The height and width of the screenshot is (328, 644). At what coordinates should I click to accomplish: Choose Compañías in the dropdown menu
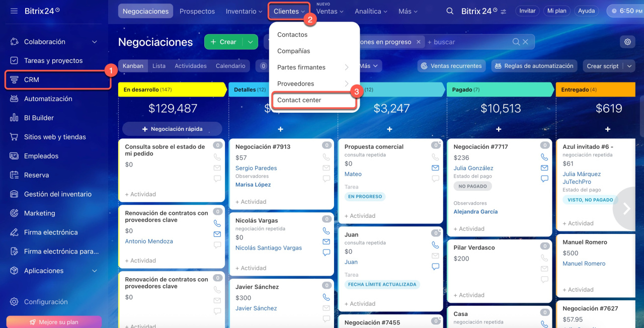point(293,51)
